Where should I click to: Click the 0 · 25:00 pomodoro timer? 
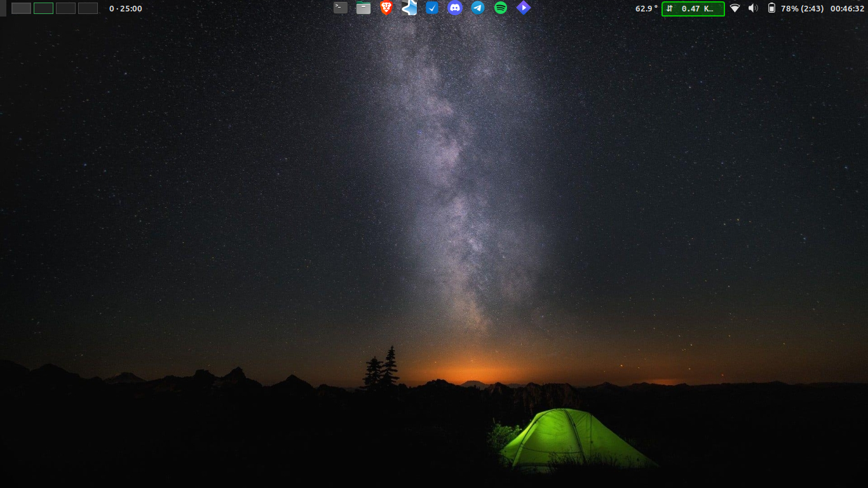coord(126,8)
